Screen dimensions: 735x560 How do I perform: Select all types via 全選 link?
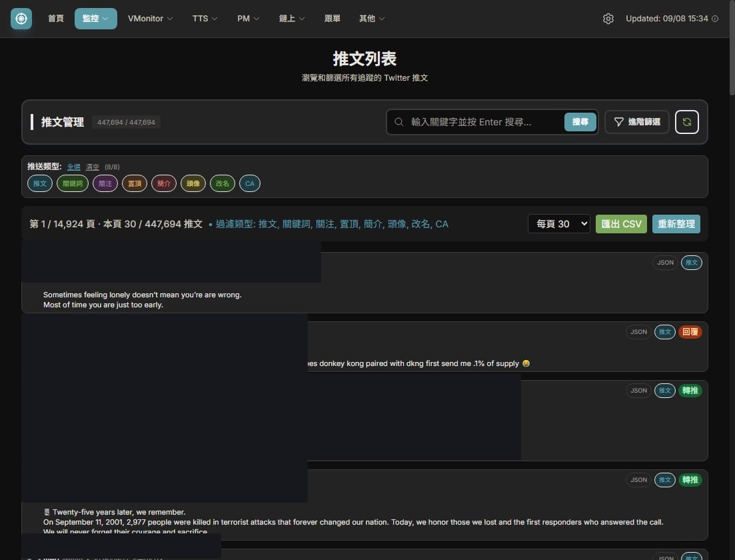pyautogui.click(x=73, y=167)
